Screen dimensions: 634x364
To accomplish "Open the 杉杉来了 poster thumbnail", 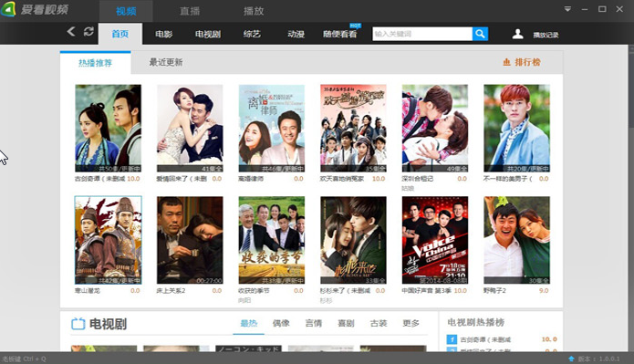I will [353, 240].
